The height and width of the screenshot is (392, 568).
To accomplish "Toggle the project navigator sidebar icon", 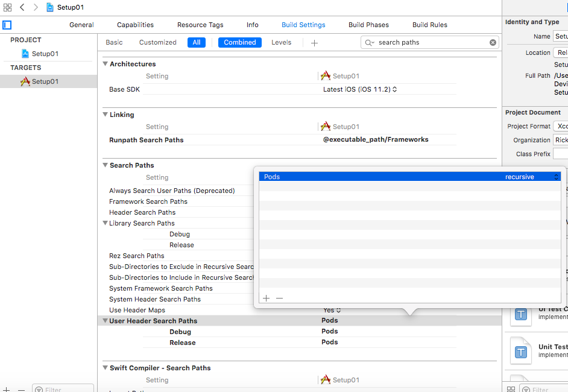I will (x=7, y=25).
